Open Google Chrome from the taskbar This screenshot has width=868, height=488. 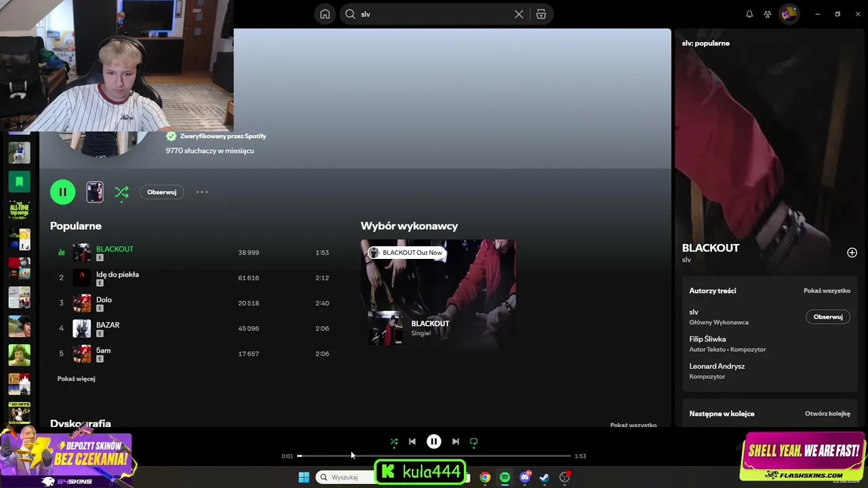pos(485,477)
